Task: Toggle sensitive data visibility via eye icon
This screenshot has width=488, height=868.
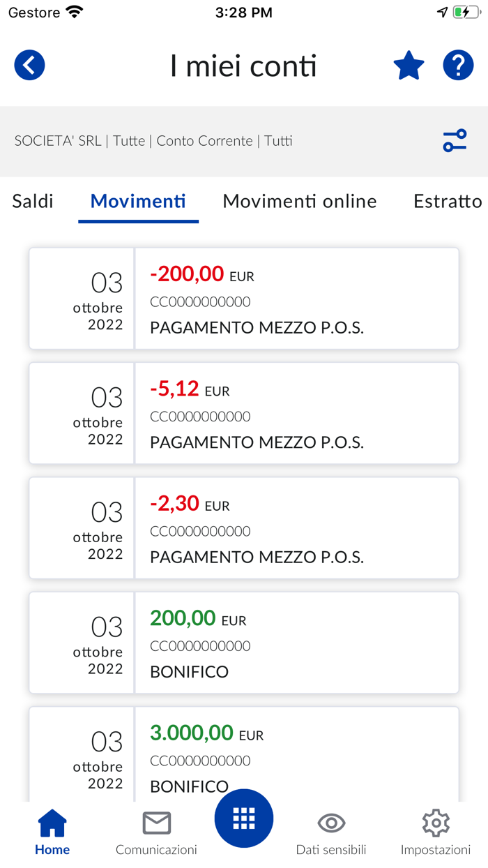Action: [330, 823]
